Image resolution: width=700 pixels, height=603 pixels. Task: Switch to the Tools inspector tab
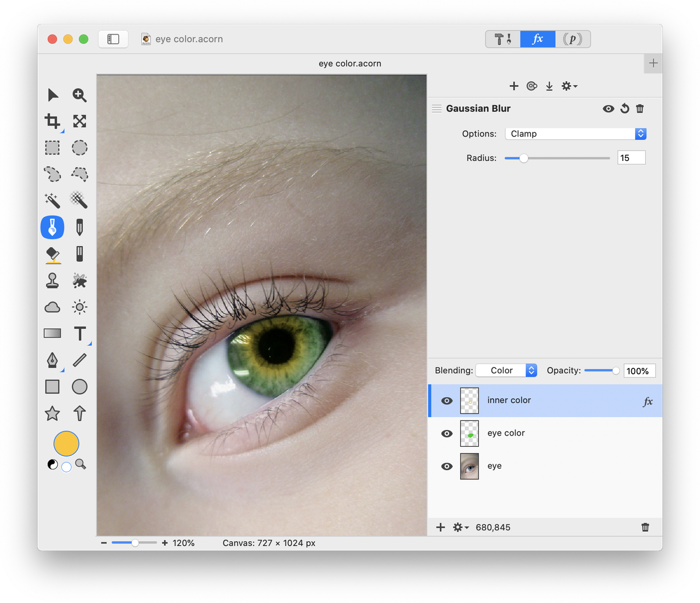pyautogui.click(x=503, y=39)
